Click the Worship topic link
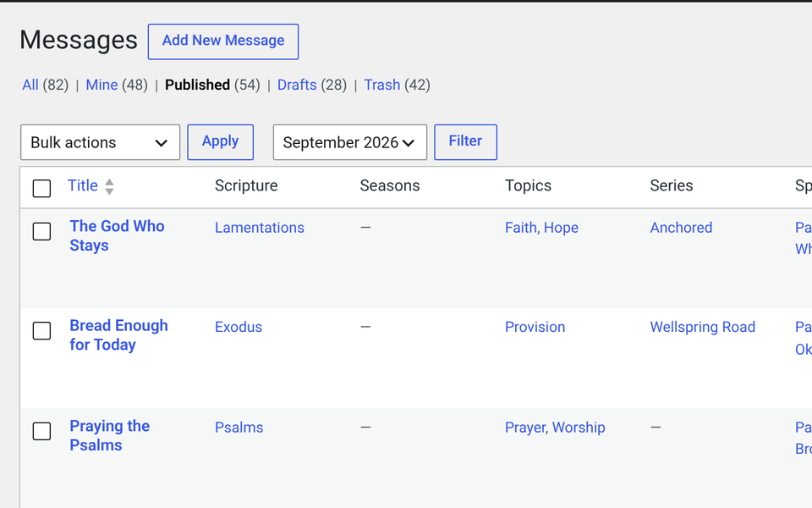The image size is (812, 508). tap(579, 428)
